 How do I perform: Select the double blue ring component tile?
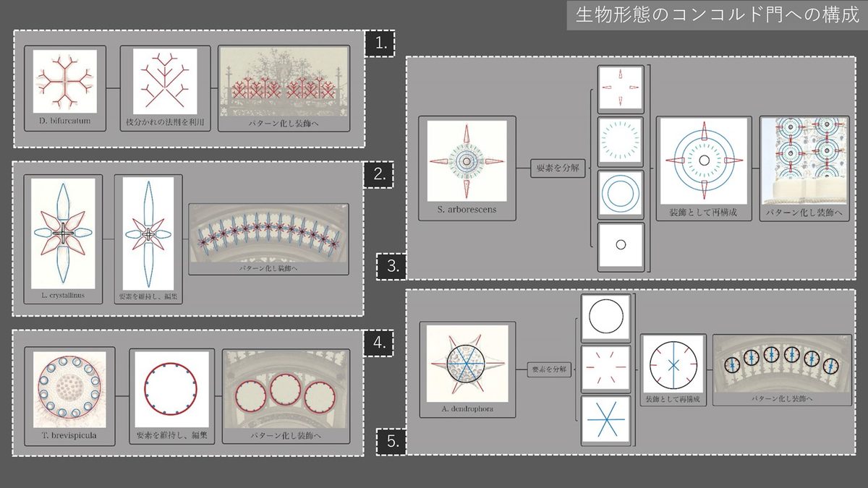click(x=621, y=192)
